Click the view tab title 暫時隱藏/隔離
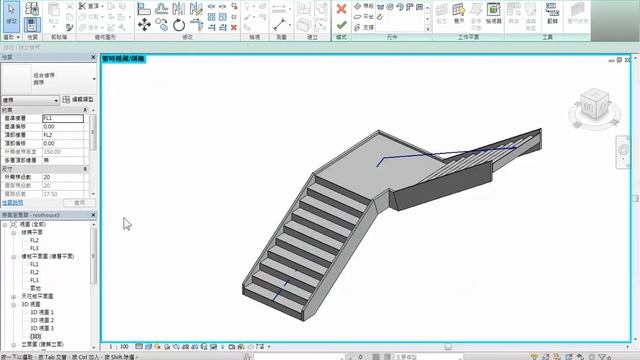This screenshot has width=640, height=360. [123, 59]
